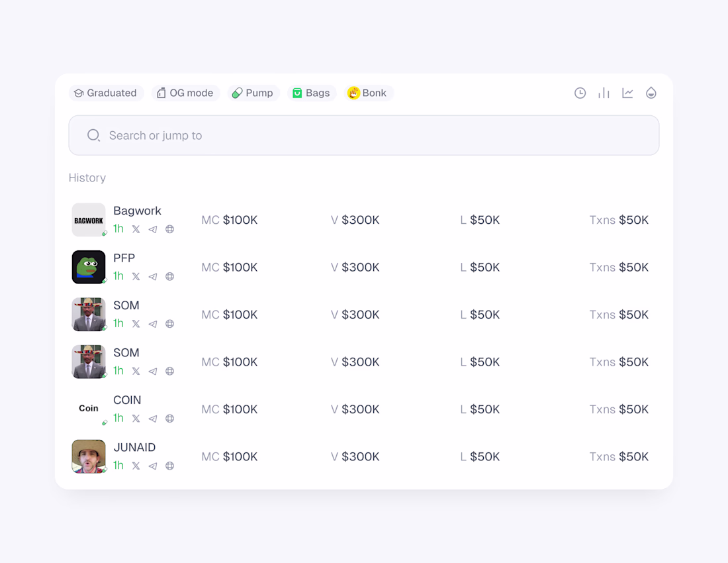The width and height of the screenshot is (728, 563).
Task: Click JUNAID's Txns $50K value
Action: pyautogui.click(x=619, y=456)
